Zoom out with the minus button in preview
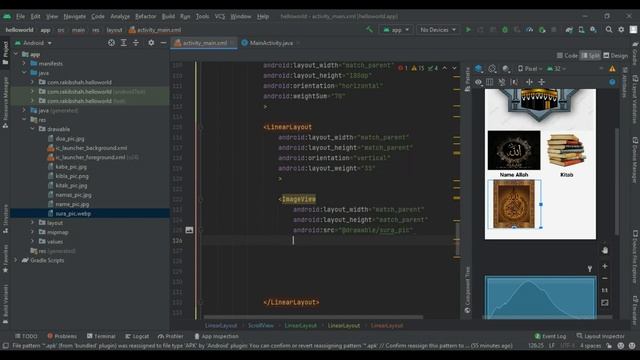The image size is (640, 360). (604, 278)
